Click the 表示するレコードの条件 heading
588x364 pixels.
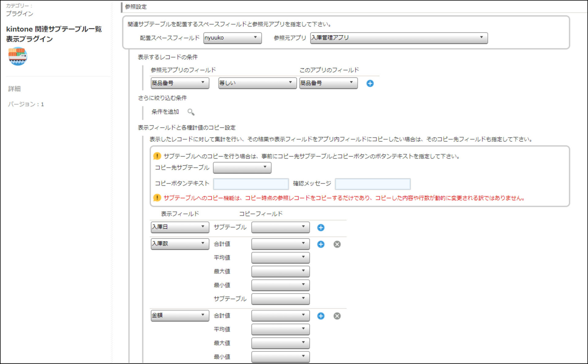click(168, 57)
